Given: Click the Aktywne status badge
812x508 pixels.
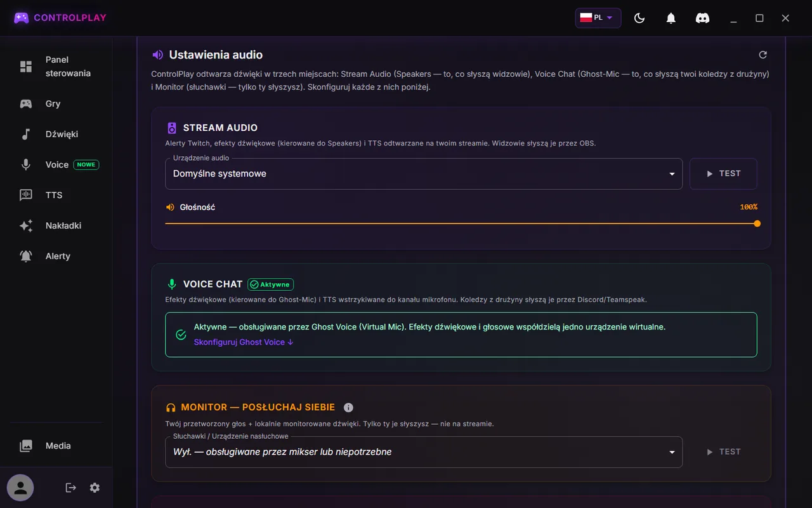Looking at the screenshot, I should 271,284.
